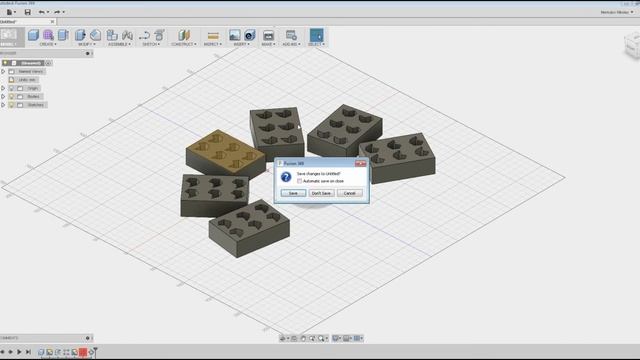Open the Display Settings dropdown
The image size is (640, 360).
[336, 338]
